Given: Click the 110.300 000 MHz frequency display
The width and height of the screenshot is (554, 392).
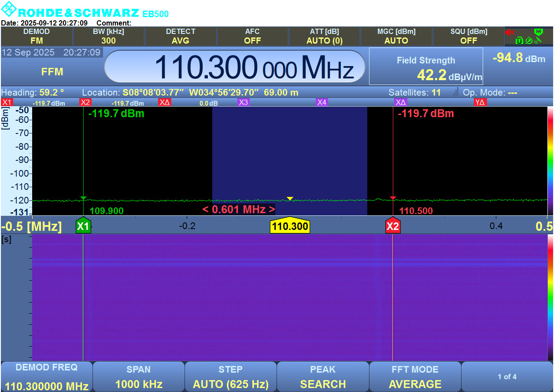Looking at the screenshot, I should pos(235,67).
